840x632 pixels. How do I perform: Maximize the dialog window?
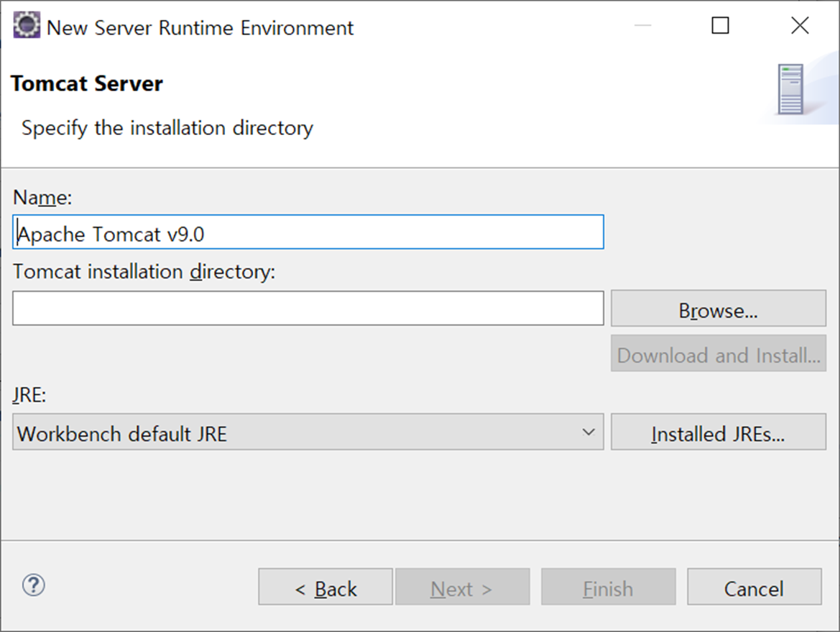click(x=720, y=27)
